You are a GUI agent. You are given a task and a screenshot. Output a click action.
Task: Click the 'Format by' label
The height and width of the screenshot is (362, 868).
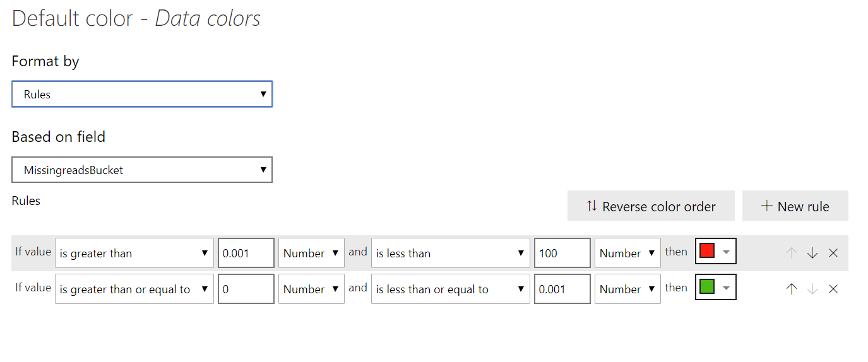point(45,61)
